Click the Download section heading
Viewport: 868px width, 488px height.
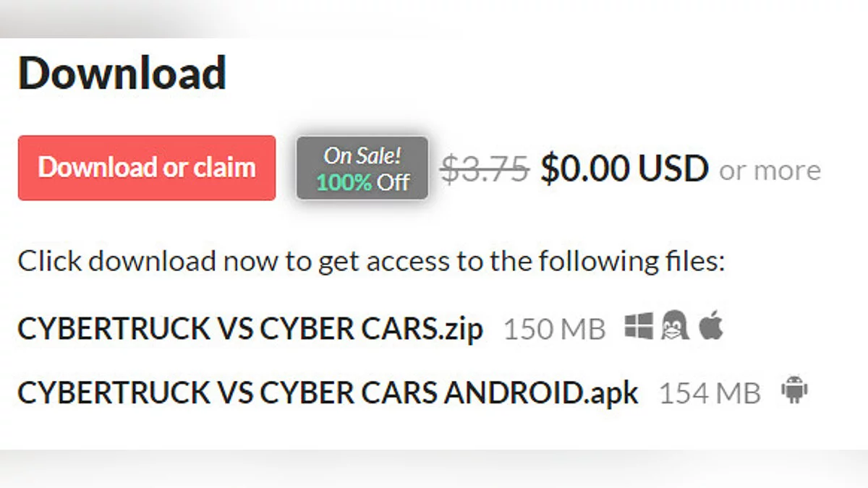122,73
